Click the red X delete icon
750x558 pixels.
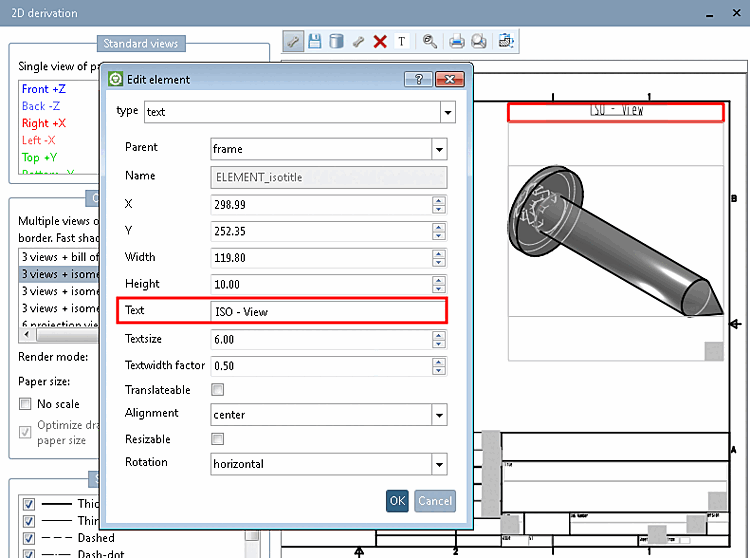click(x=380, y=41)
